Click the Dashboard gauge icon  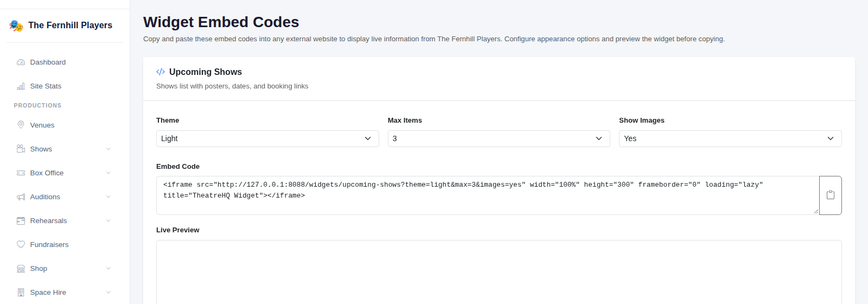click(21, 62)
